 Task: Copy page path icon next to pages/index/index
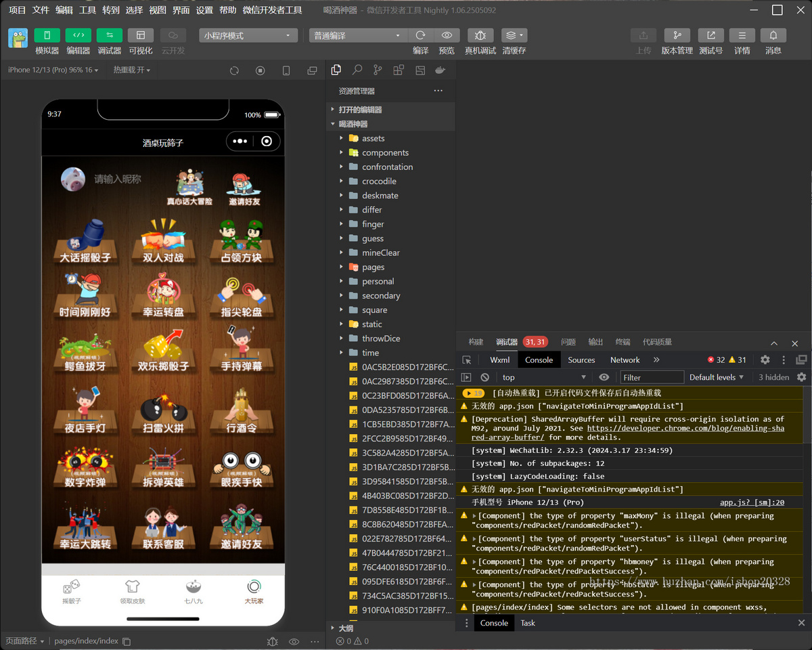(x=127, y=641)
